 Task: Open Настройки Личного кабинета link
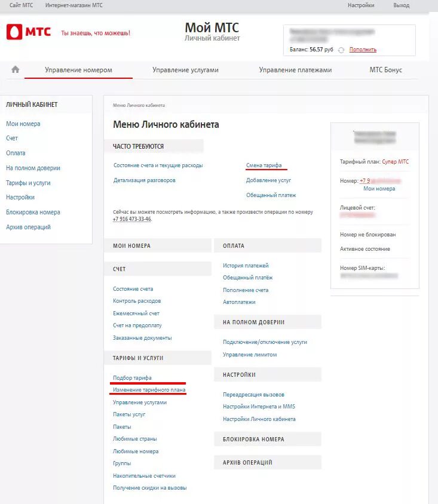(x=259, y=419)
